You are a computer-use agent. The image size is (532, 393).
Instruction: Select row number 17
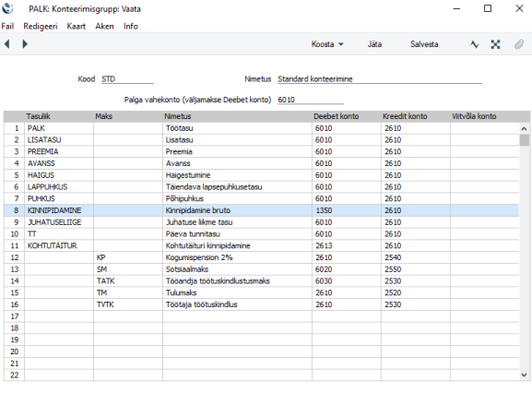pyautogui.click(x=14, y=316)
